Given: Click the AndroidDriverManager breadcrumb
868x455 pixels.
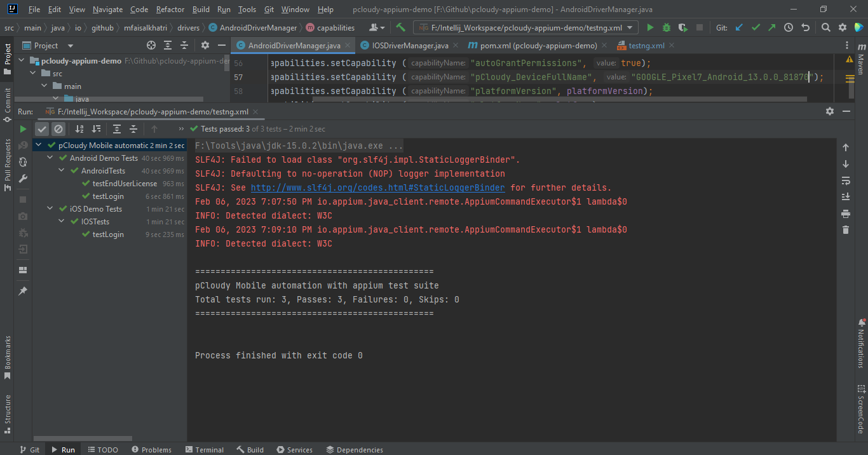Looking at the screenshot, I should tap(253, 28).
